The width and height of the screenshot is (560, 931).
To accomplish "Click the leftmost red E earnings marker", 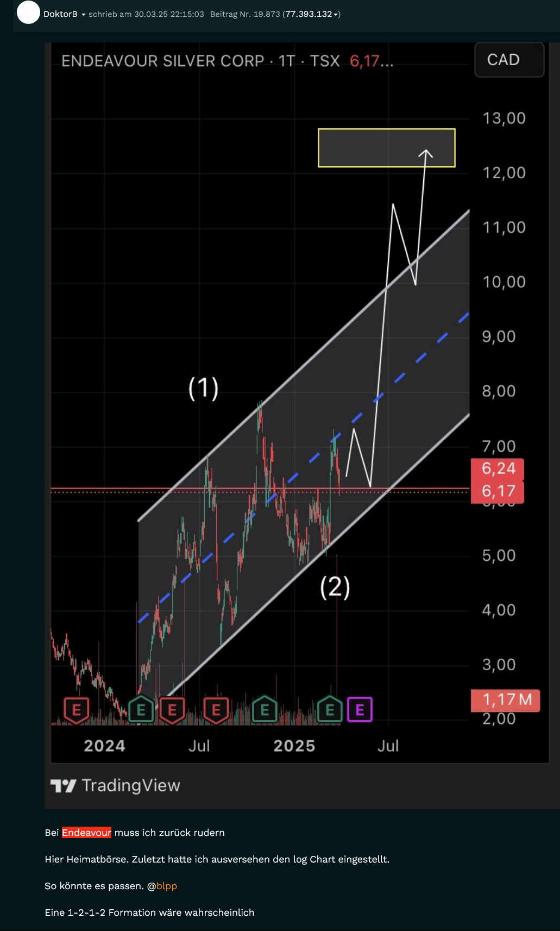I will 76,710.
